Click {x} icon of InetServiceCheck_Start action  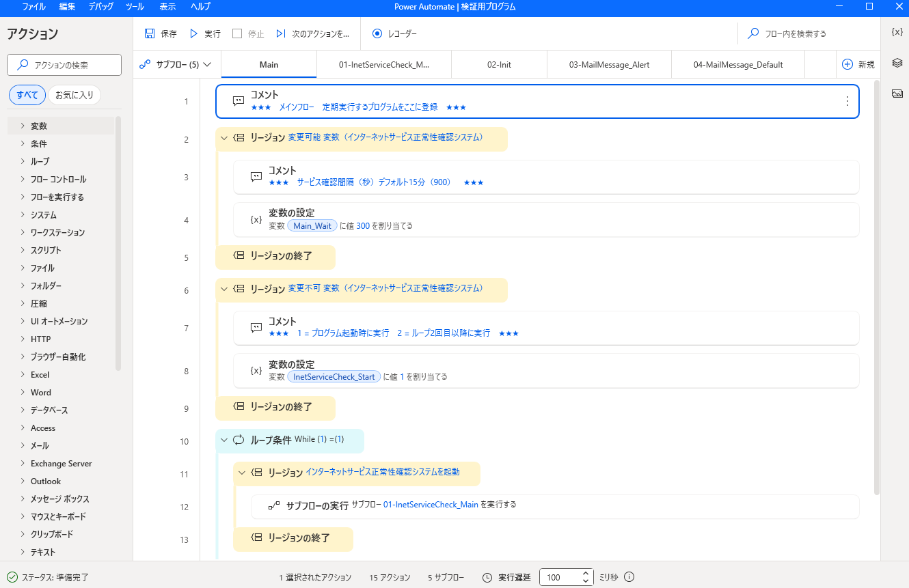tap(256, 370)
